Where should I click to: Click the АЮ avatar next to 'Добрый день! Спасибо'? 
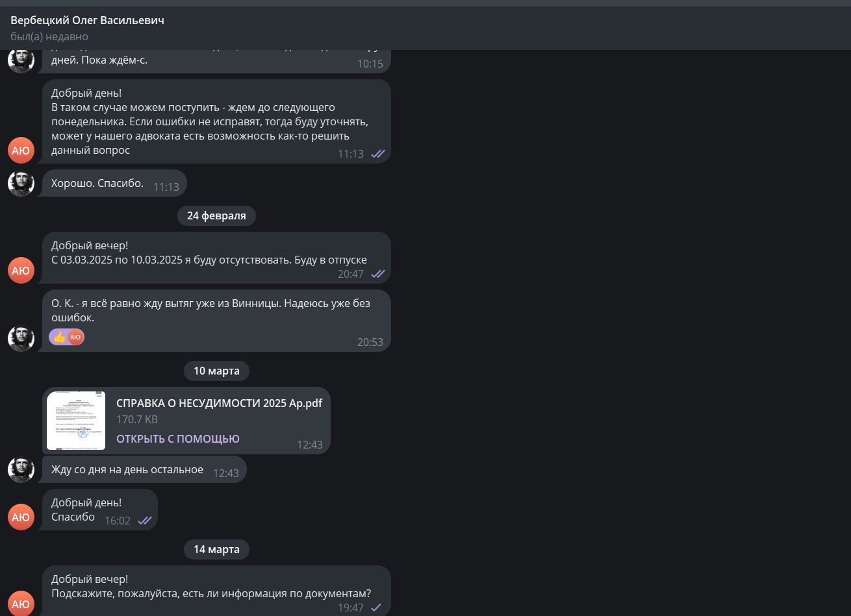21,517
